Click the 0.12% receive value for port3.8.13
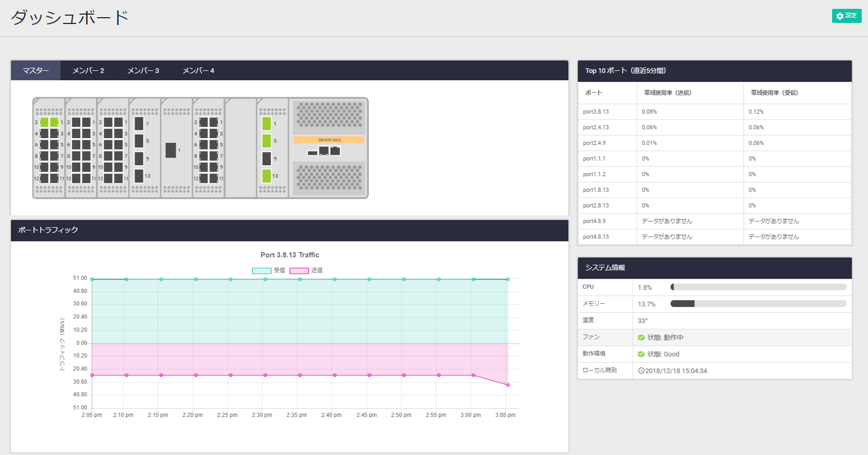The width and height of the screenshot is (868, 455). click(756, 112)
